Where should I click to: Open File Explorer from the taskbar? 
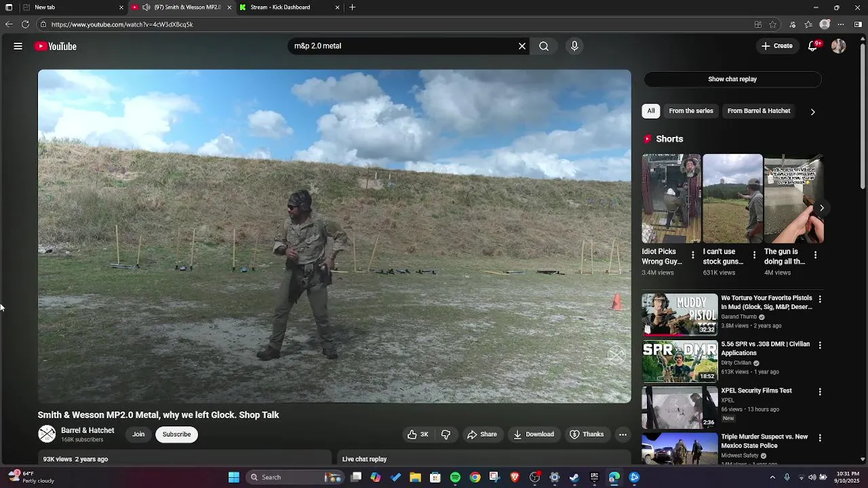coord(415,477)
